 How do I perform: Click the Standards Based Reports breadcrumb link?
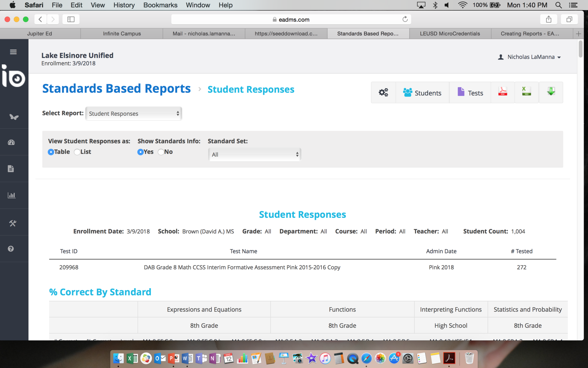116,89
